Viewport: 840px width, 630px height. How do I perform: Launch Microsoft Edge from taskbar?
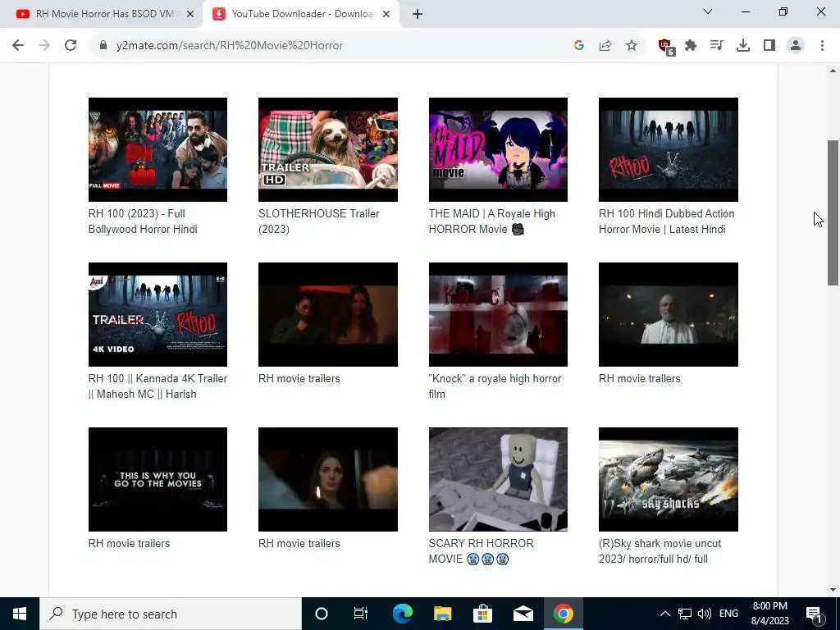(402, 614)
